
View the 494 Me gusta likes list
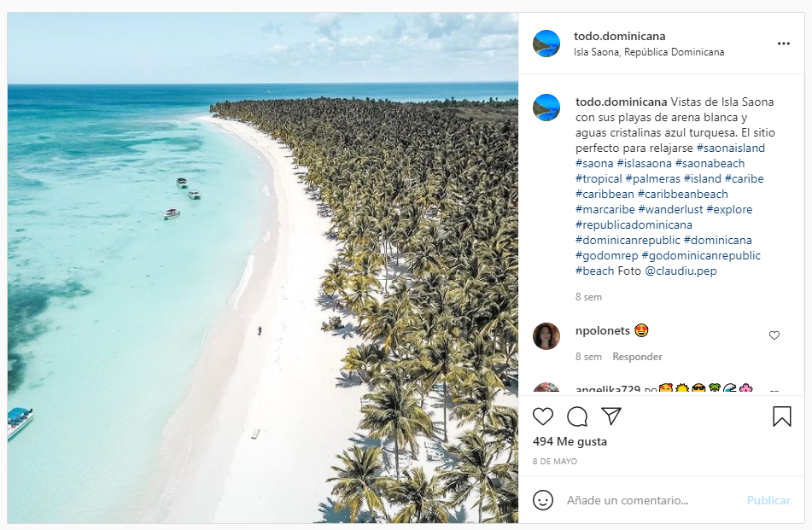point(570,442)
